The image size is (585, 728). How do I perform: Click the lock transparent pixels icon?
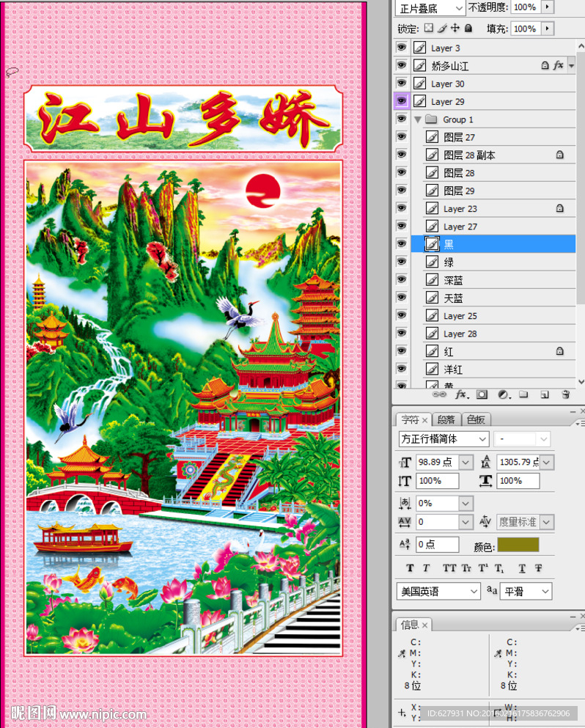(429, 28)
